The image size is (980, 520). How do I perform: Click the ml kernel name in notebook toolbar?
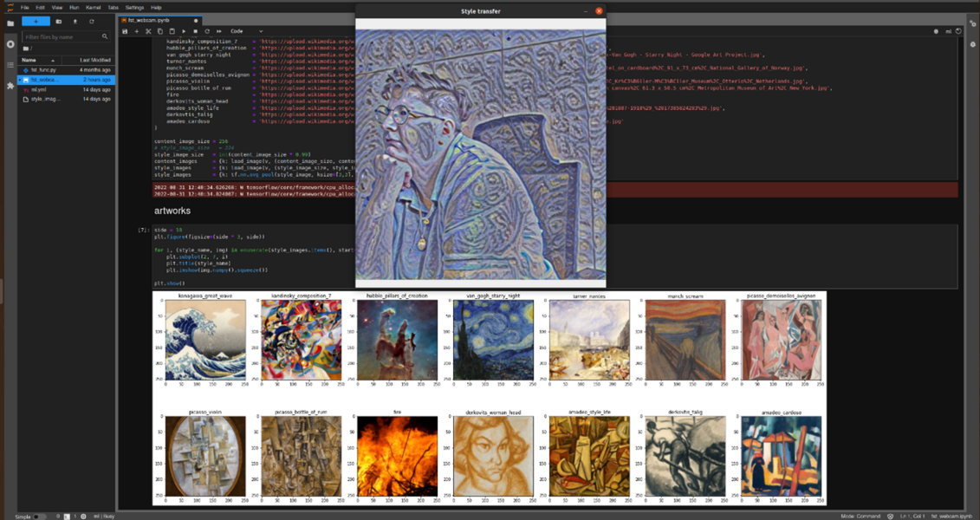(x=948, y=31)
